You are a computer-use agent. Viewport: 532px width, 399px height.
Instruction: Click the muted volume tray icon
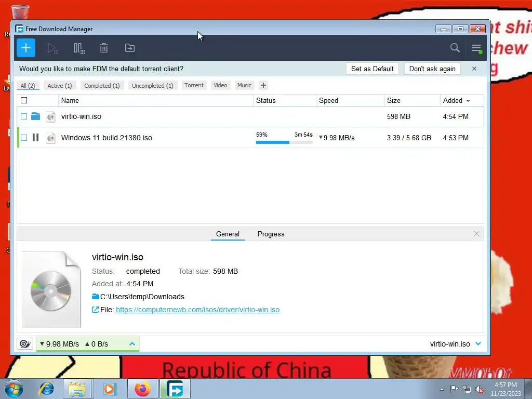click(x=480, y=389)
